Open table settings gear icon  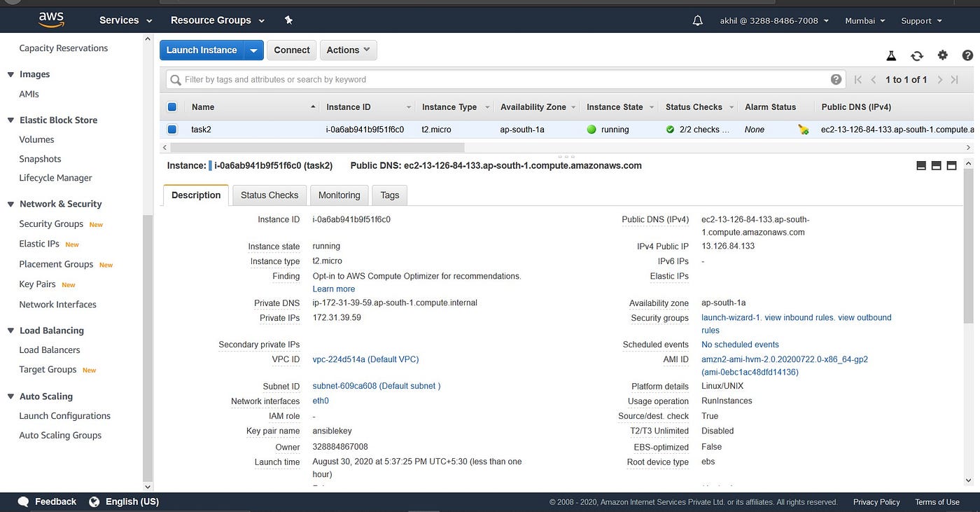pos(943,55)
